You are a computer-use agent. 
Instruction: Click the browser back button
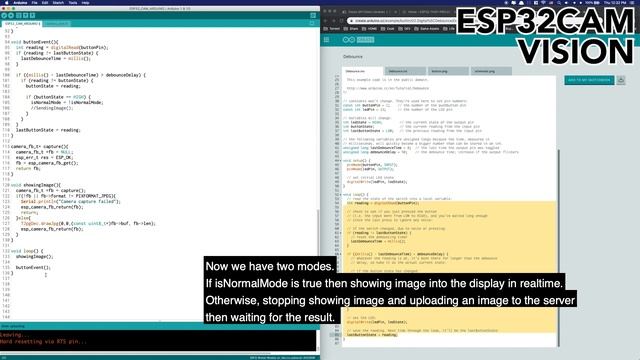326,20
